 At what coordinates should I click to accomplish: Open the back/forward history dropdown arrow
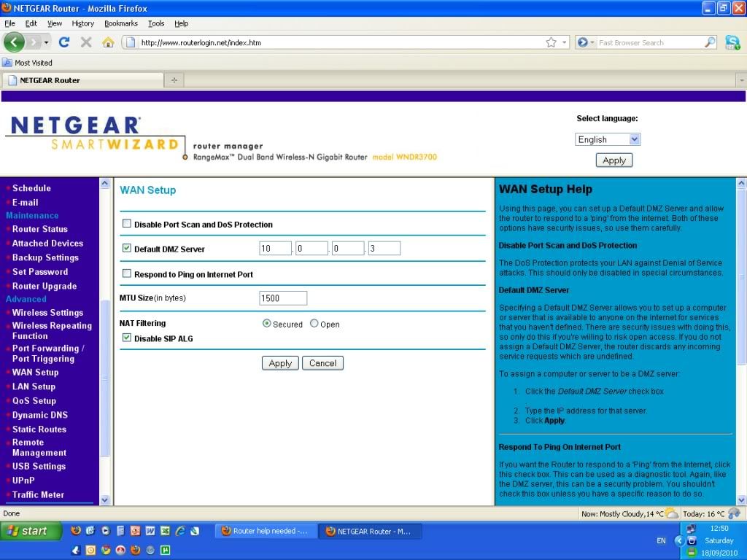(46, 42)
